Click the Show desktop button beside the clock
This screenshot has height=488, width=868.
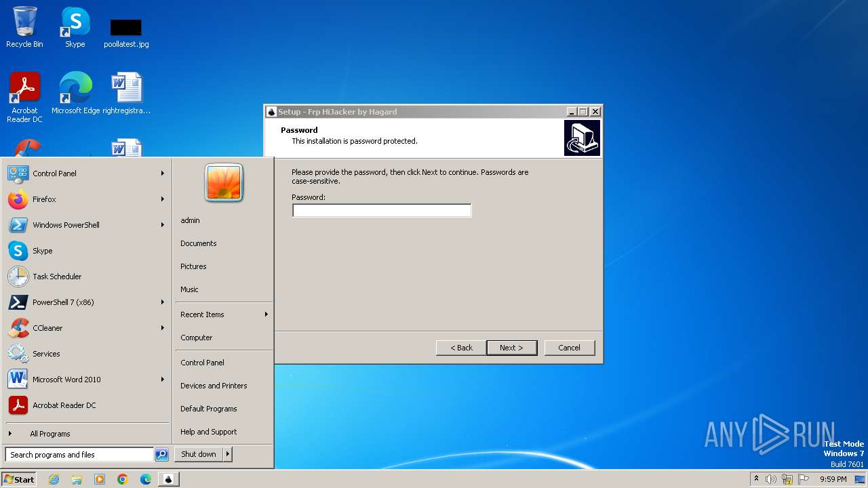(861, 479)
